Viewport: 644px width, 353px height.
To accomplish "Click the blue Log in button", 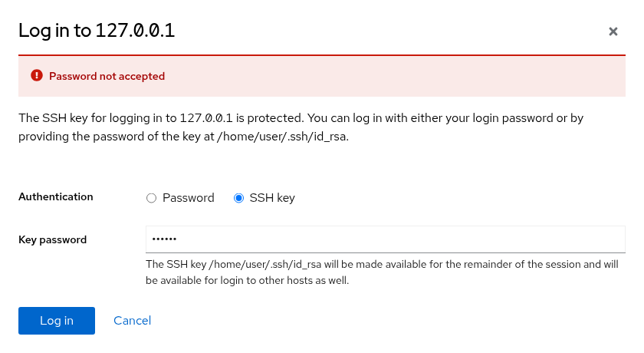I will point(57,321).
